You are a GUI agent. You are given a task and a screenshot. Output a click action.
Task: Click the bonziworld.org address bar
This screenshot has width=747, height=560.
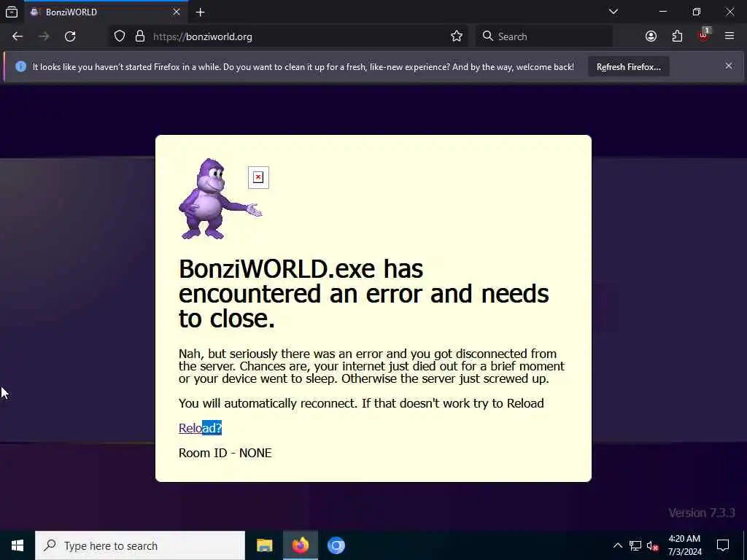click(x=289, y=36)
